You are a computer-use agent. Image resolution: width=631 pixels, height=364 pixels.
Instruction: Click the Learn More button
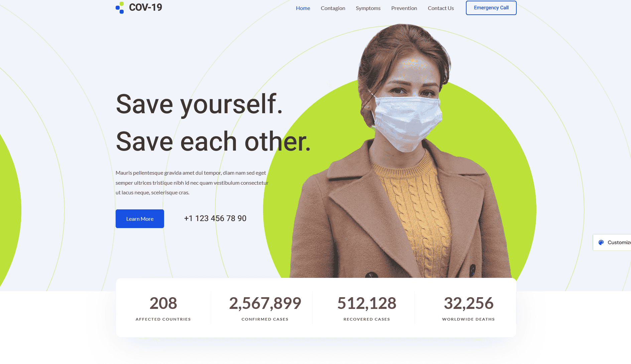(x=140, y=219)
